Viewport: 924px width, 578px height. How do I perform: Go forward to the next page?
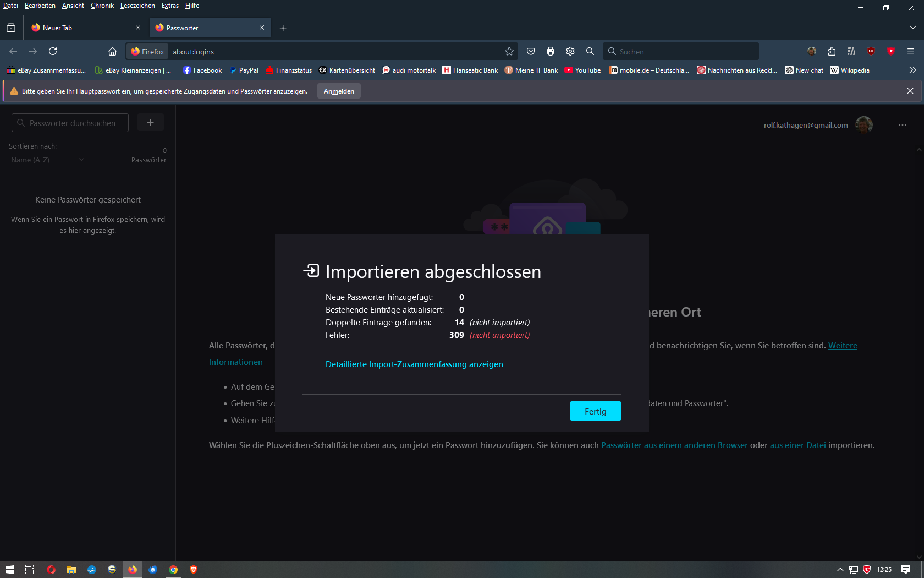point(33,51)
